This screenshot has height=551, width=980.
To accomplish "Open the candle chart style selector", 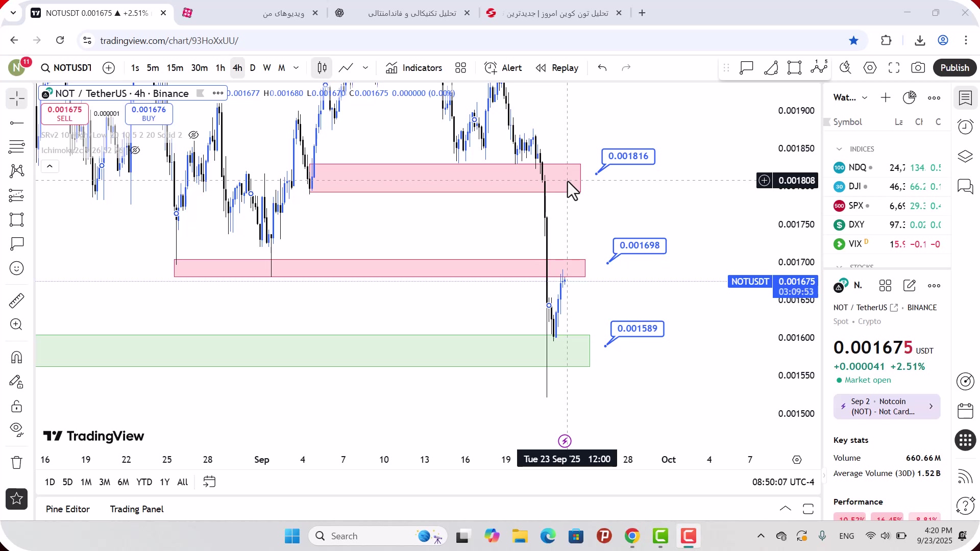I will click(322, 68).
